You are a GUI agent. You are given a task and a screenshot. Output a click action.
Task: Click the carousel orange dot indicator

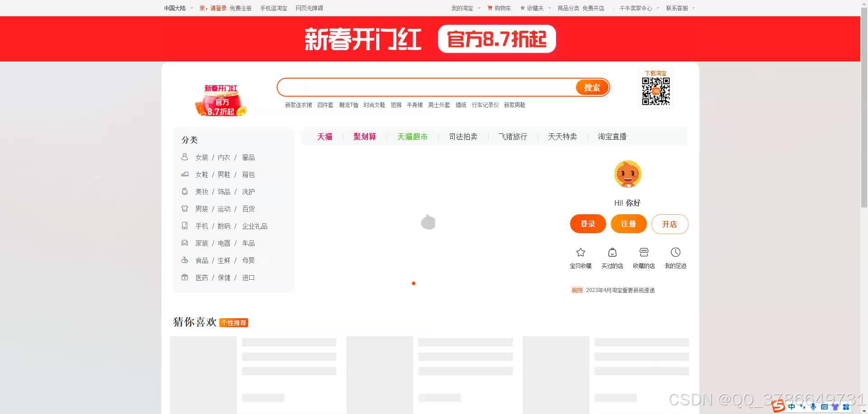pos(414,283)
